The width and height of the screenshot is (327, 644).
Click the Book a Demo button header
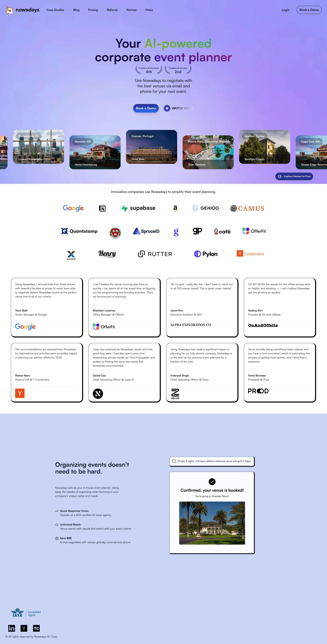tap(308, 10)
